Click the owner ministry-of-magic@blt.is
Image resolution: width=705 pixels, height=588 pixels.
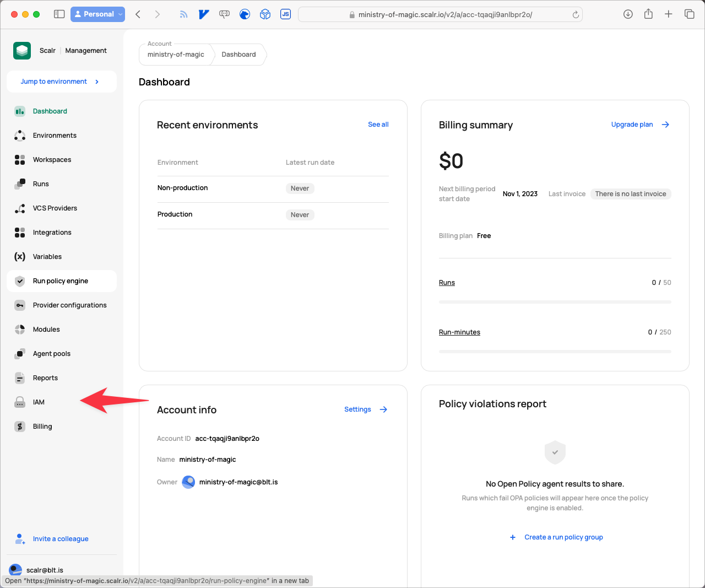click(x=238, y=482)
